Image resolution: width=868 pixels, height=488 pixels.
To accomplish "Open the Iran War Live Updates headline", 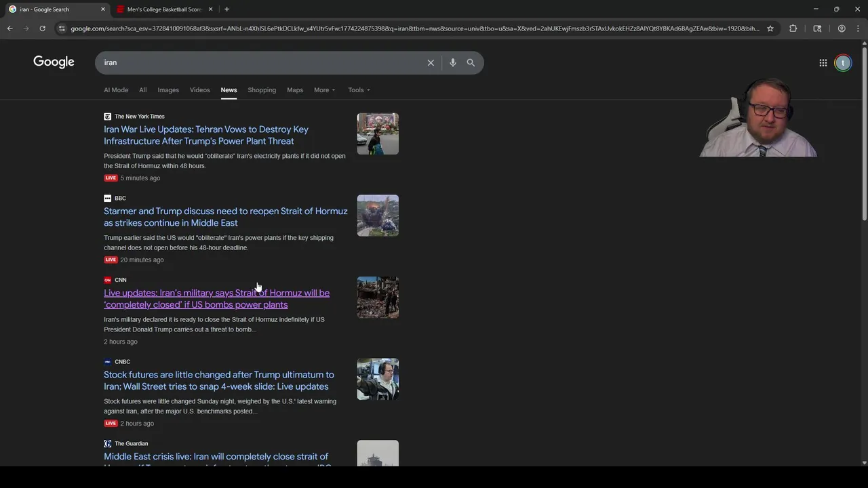I will (206, 135).
